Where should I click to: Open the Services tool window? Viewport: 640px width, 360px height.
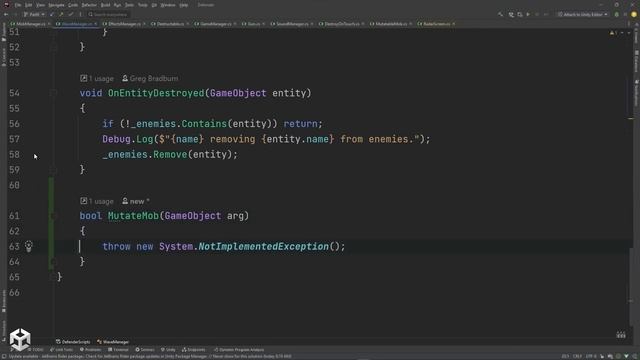pos(145,350)
